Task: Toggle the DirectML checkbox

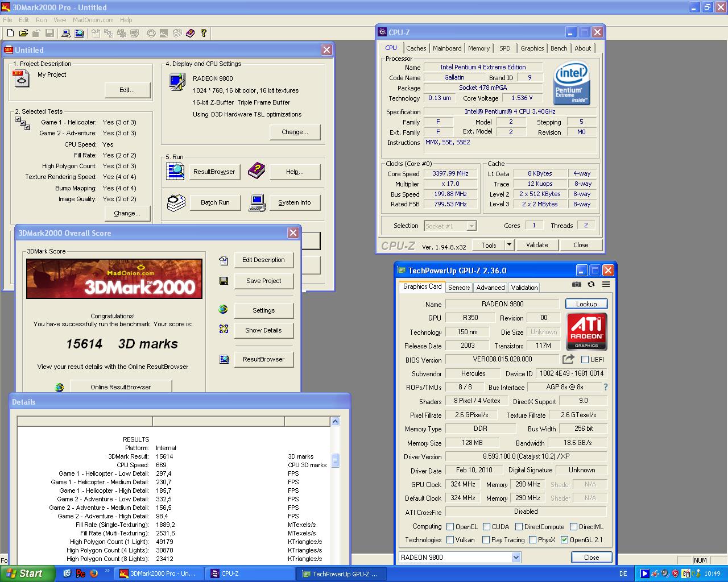Action: (x=573, y=527)
